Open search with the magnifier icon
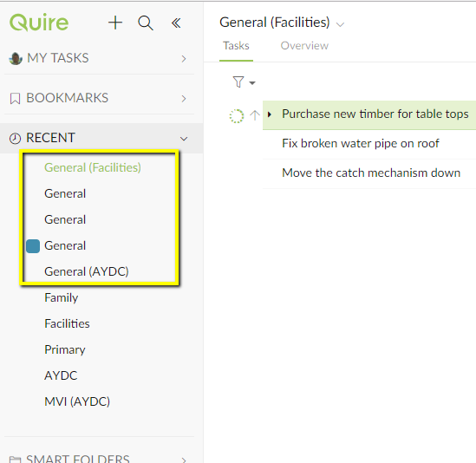Image resolution: width=476 pixels, height=463 pixels. pos(146,23)
